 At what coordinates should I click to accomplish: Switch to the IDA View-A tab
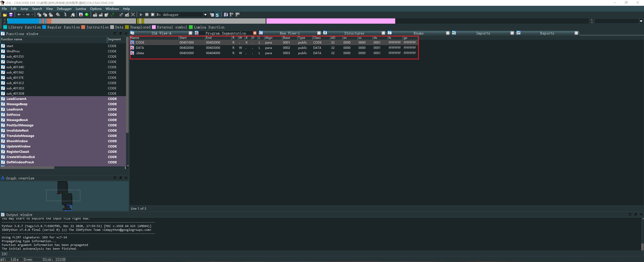pos(161,33)
